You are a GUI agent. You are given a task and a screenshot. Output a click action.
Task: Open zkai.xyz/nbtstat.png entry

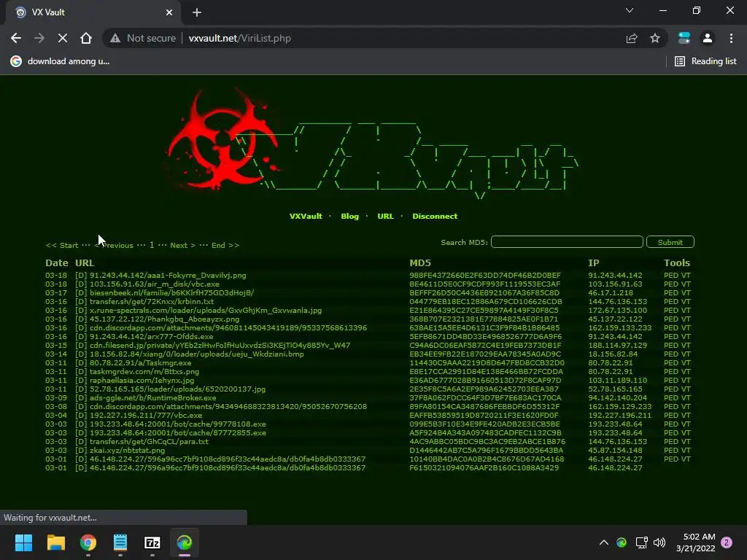click(127, 451)
